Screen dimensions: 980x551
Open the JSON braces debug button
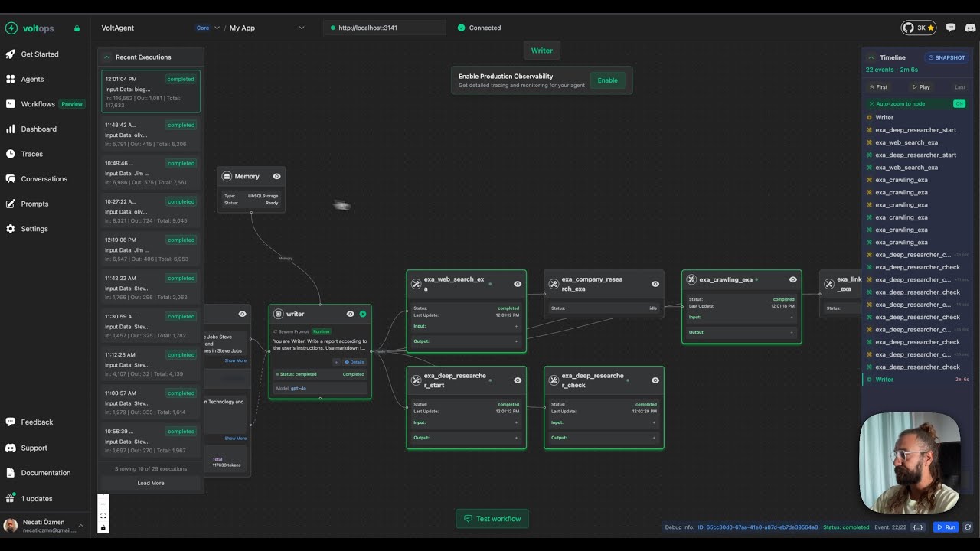click(x=919, y=527)
